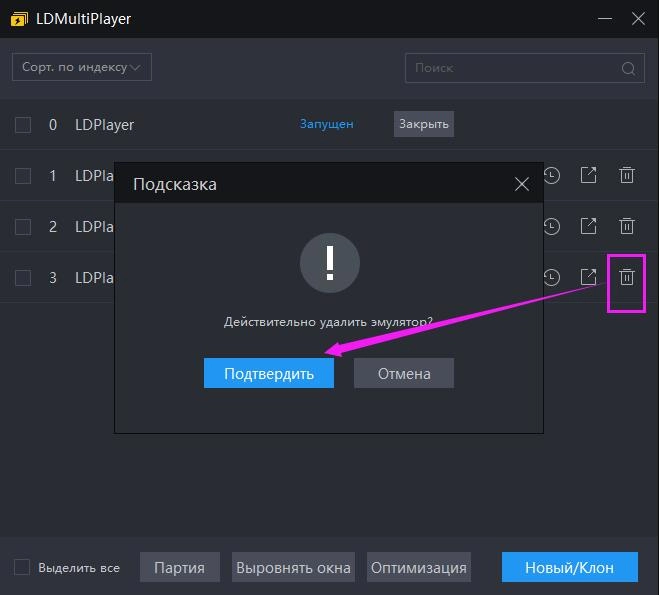Image resolution: width=659 pixels, height=595 pixels.
Task: Confirm deletion with "Подтвердить" button
Action: tap(269, 373)
